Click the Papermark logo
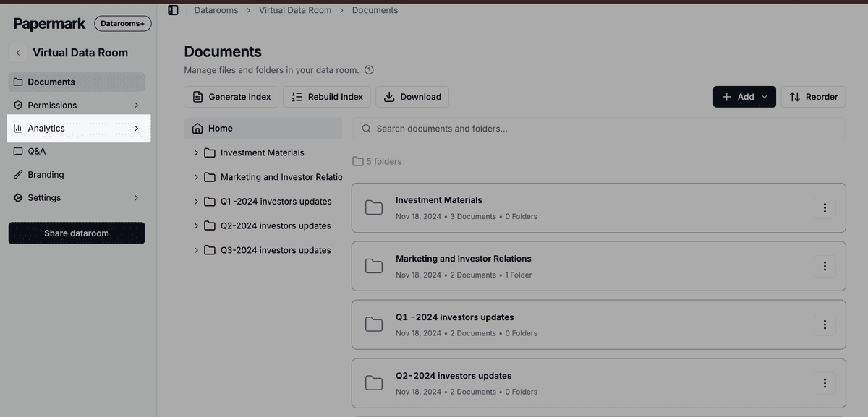The height and width of the screenshot is (417, 868). (x=50, y=24)
